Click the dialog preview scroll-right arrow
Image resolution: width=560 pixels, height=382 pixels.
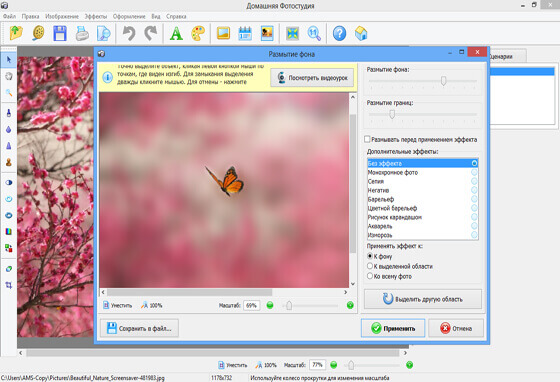pos(345,292)
